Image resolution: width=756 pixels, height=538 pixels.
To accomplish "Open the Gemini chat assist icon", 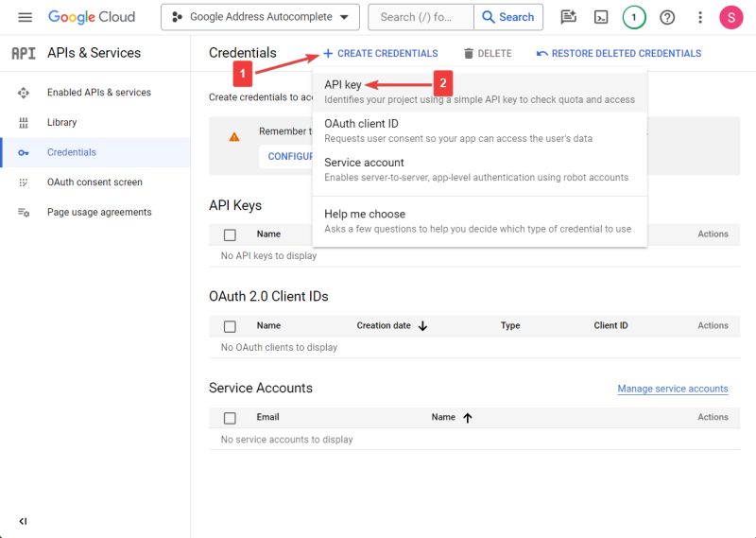I will coord(569,17).
